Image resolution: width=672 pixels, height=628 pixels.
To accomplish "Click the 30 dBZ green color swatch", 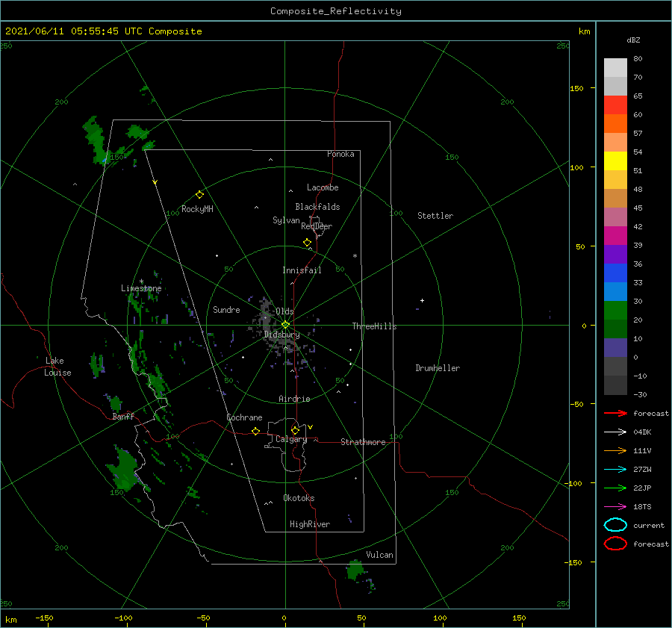I will point(615,311).
